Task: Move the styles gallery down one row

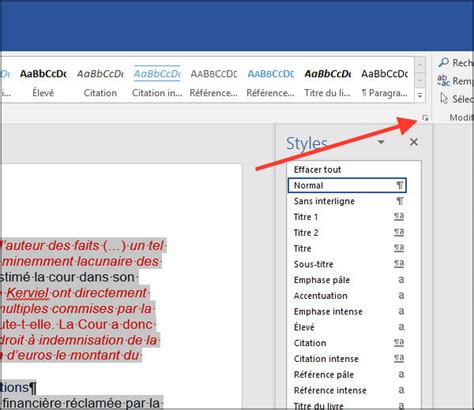Action: (x=420, y=80)
